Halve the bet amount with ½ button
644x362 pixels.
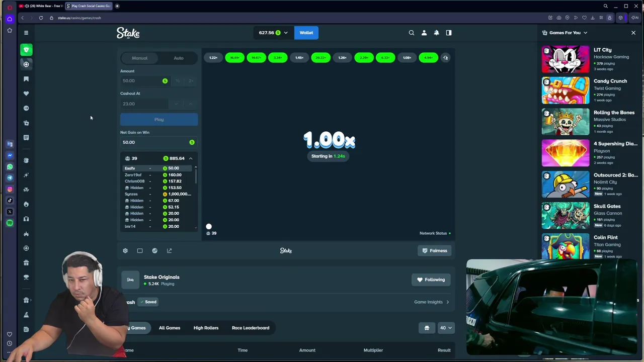click(x=177, y=80)
